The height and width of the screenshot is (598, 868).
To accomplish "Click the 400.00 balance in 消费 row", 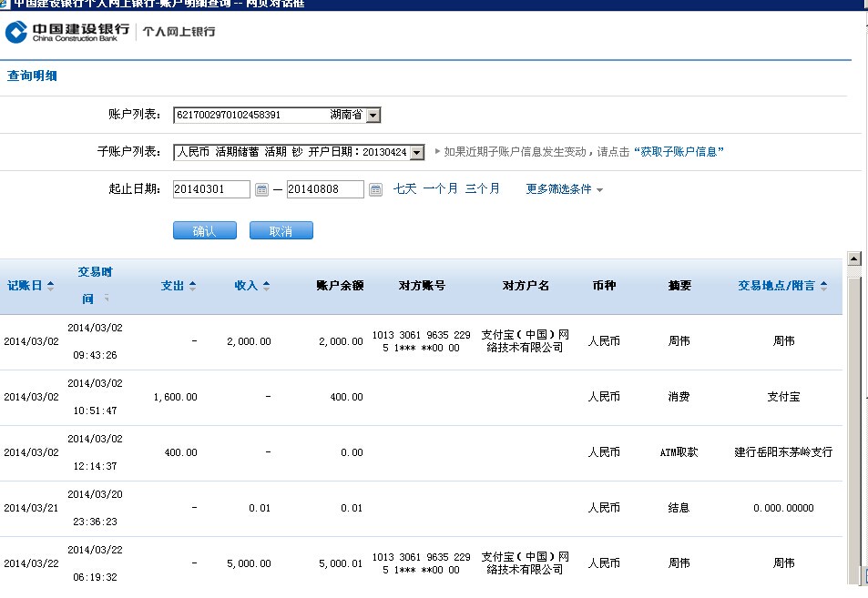I will click(x=346, y=397).
